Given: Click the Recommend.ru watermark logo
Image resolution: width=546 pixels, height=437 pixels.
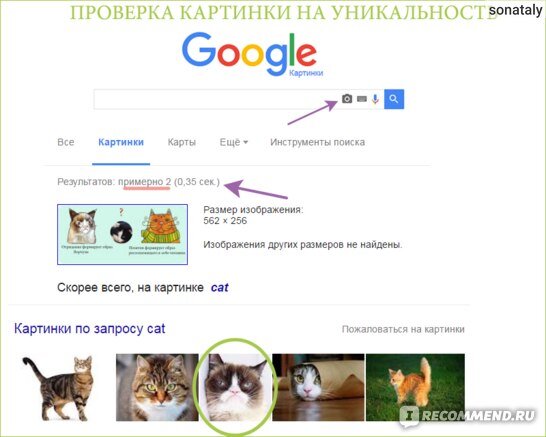Looking at the screenshot, I should click(468, 415).
